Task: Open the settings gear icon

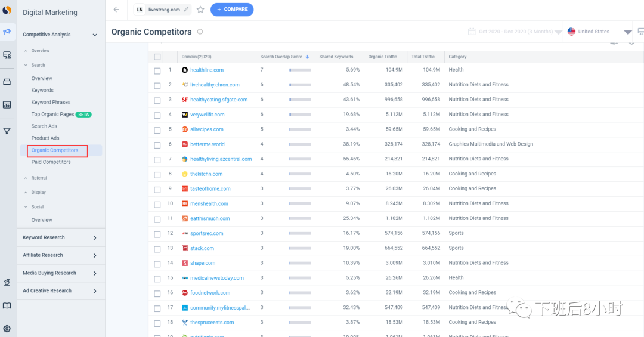Action: pyautogui.click(x=7, y=329)
